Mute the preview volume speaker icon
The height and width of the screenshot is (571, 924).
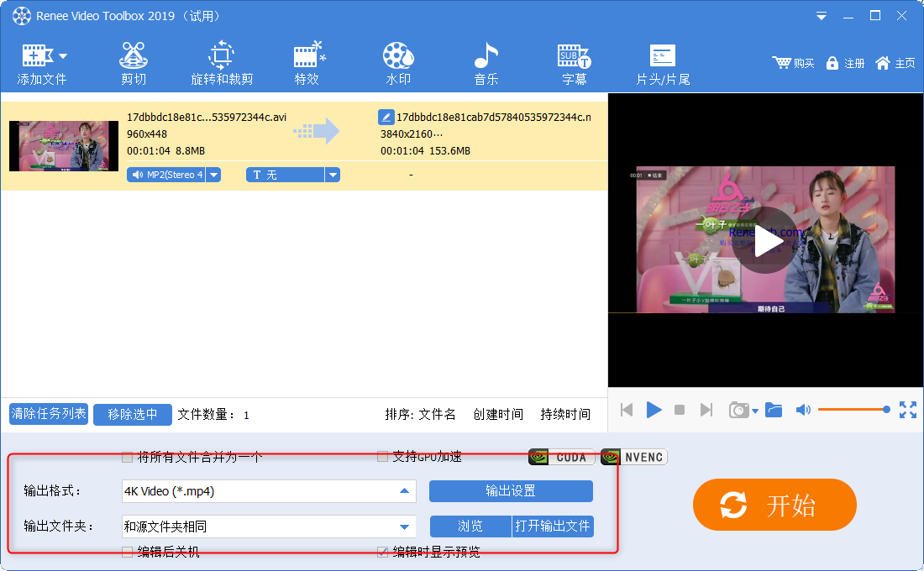click(x=803, y=410)
